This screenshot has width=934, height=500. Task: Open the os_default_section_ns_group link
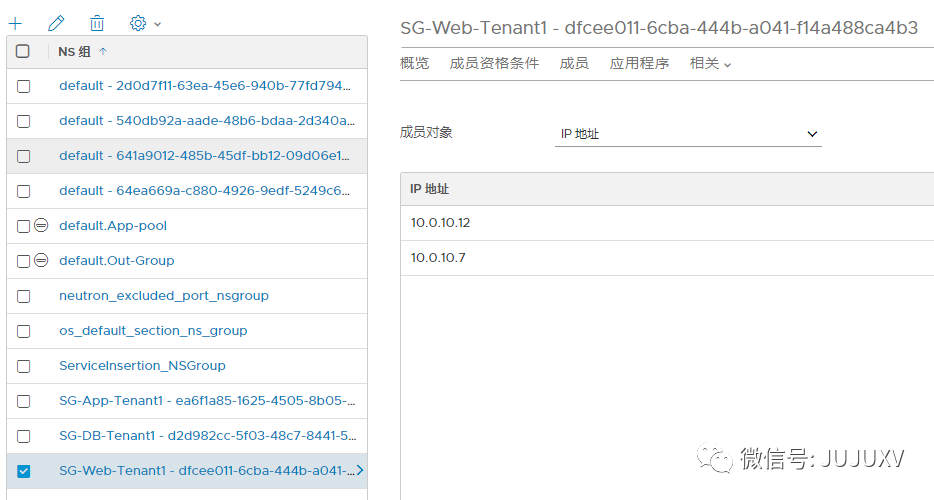(x=153, y=331)
